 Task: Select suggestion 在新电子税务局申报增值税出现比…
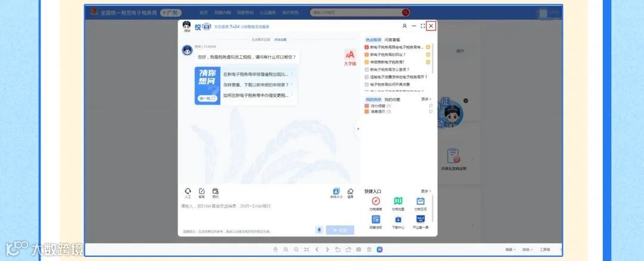(256, 74)
